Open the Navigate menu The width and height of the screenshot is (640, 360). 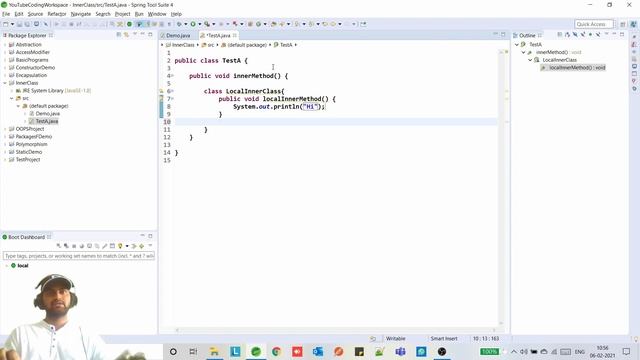(x=81, y=14)
